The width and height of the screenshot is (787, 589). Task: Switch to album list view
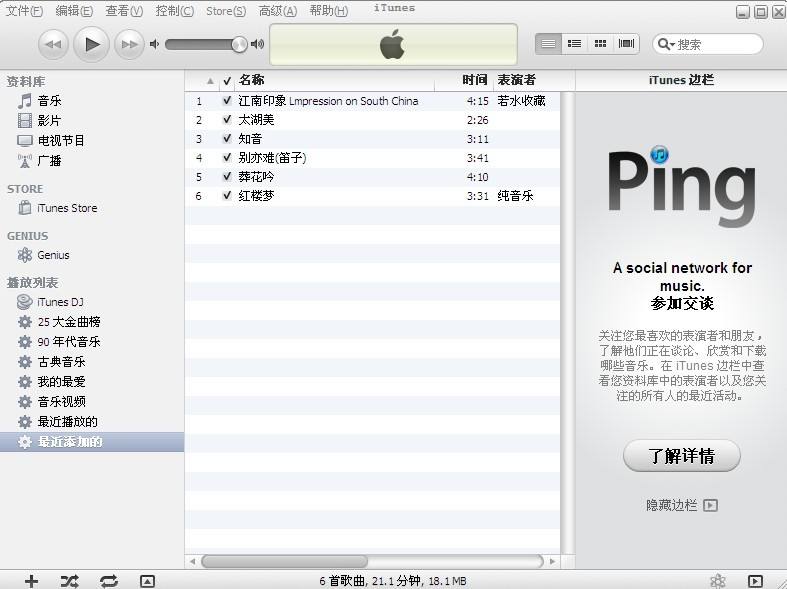tap(574, 44)
